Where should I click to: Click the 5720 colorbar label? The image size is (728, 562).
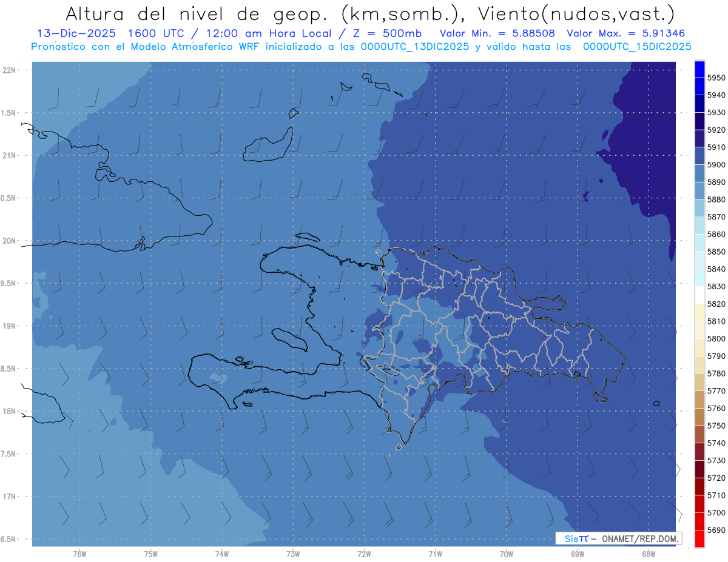716,478
